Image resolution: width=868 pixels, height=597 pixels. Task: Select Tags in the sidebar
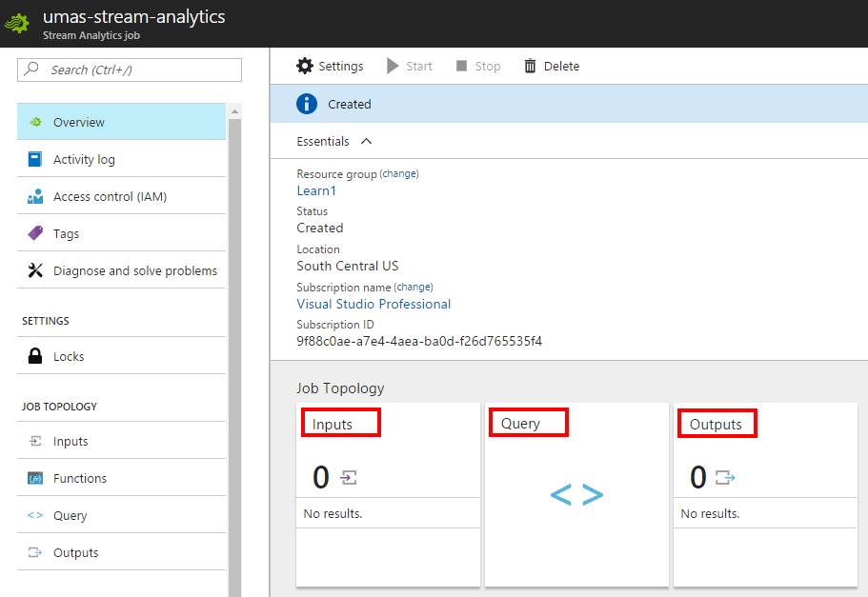(x=121, y=233)
